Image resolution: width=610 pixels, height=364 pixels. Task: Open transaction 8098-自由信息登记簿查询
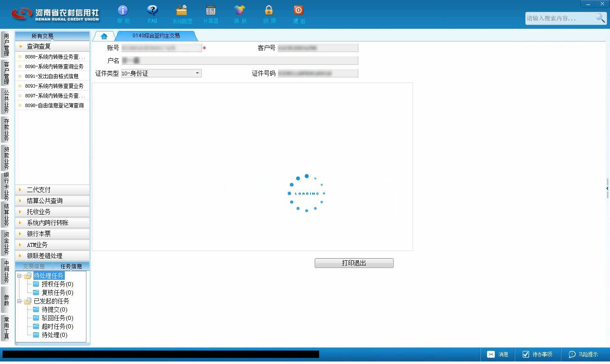point(52,105)
